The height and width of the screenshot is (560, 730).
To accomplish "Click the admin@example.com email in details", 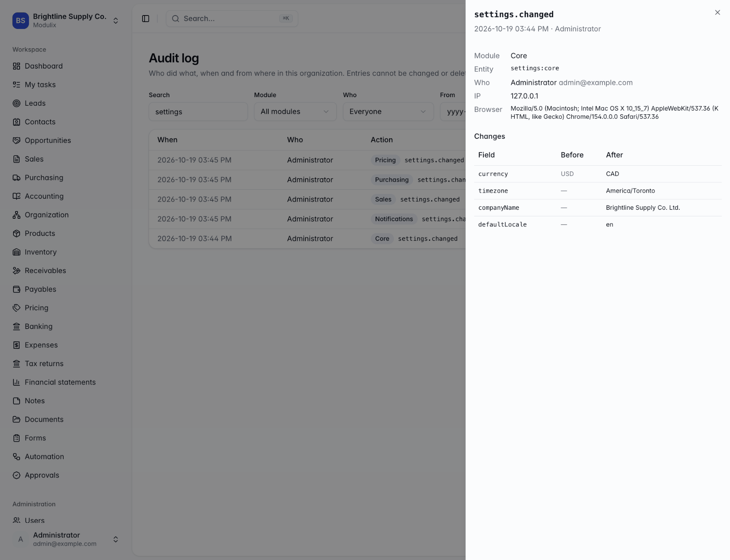I will (595, 82).
